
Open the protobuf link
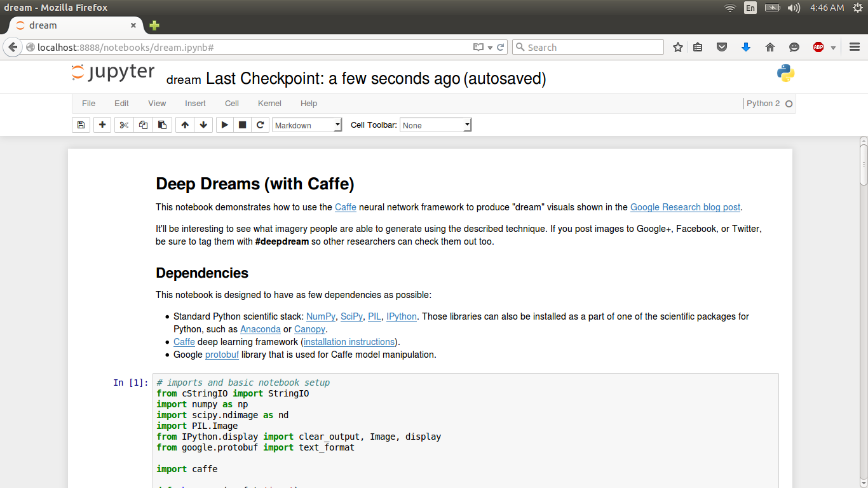(x=222, y=355)
